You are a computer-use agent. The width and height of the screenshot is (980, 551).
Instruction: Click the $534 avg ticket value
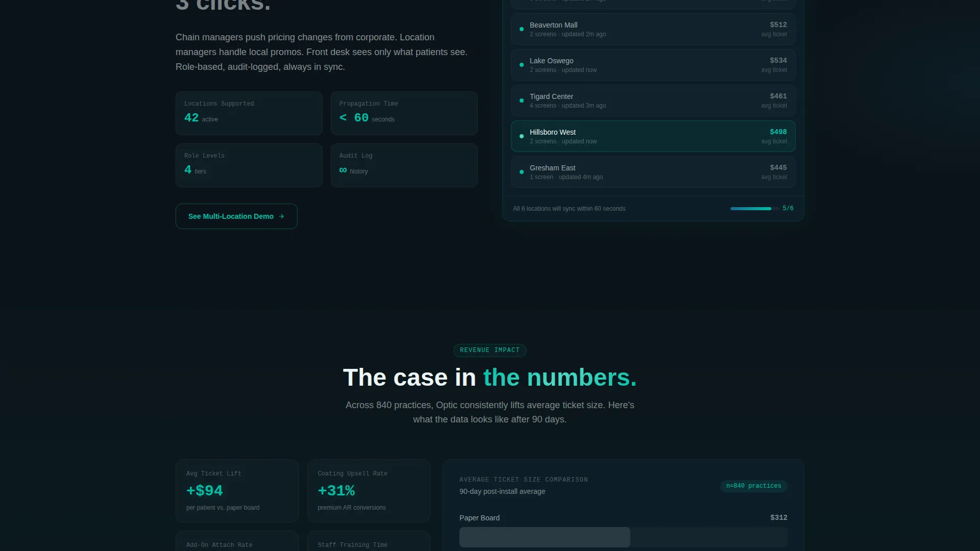(778, 60)
